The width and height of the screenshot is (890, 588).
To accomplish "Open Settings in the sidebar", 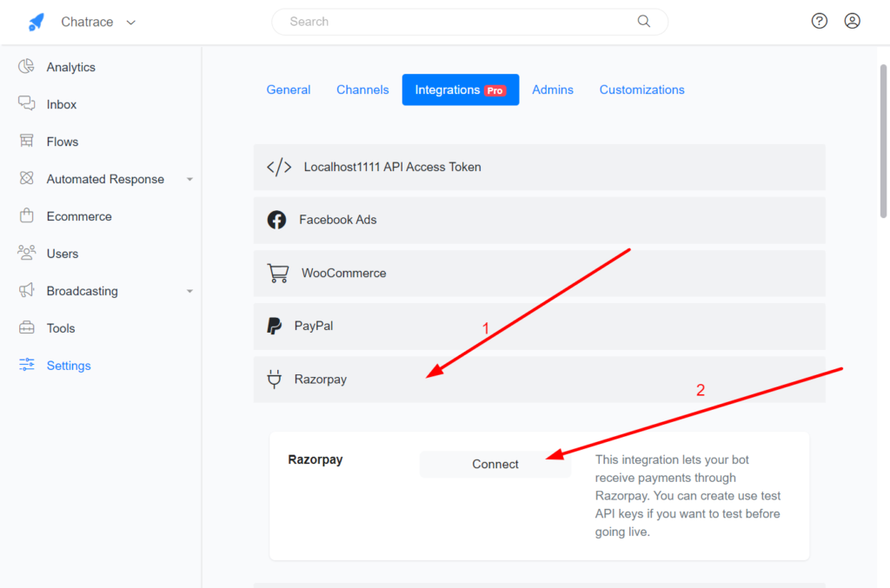I will click(69, 366).
